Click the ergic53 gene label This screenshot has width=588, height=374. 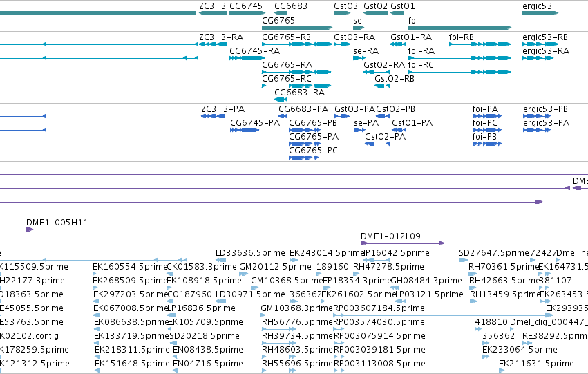(x=537, y=6)
